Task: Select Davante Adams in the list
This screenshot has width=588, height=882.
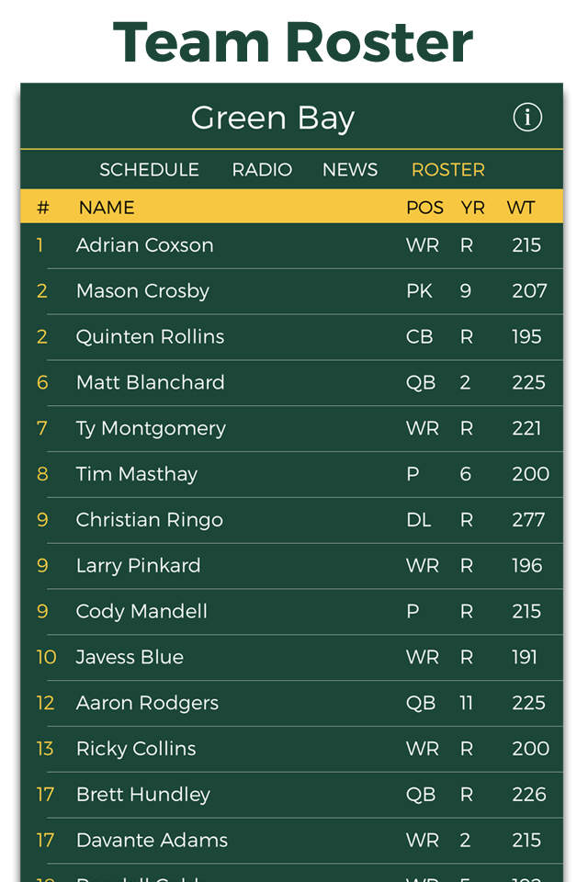Action: tap(276, 840)
